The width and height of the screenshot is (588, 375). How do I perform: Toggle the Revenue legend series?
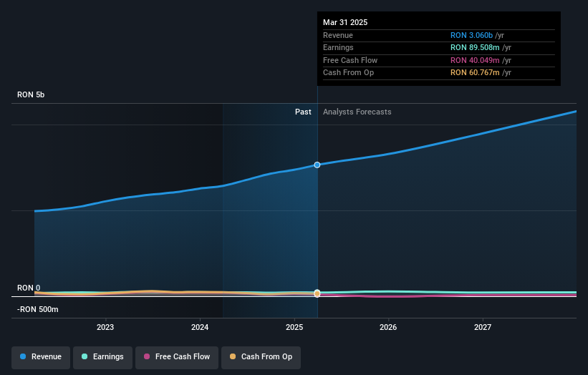[x=41, y=357]
